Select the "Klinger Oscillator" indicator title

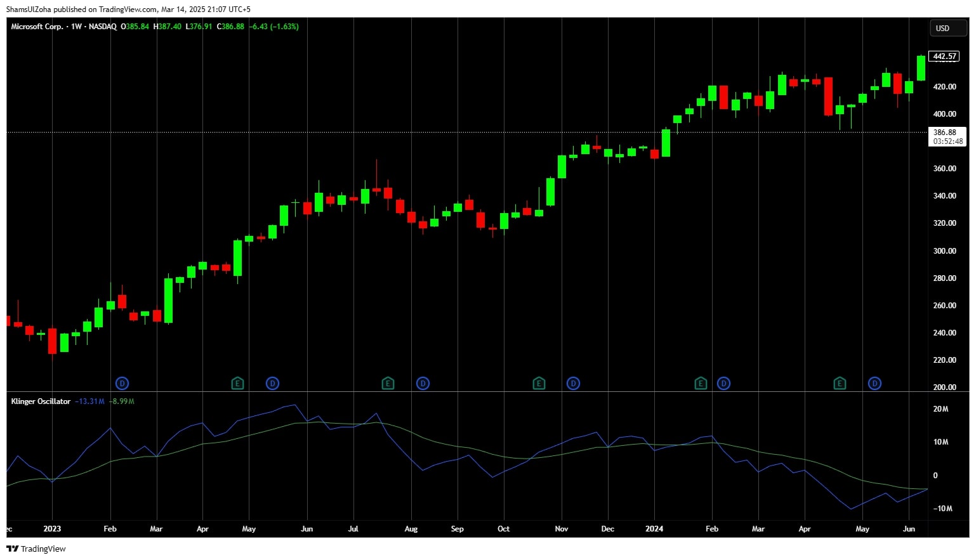(x=41, y=401)
